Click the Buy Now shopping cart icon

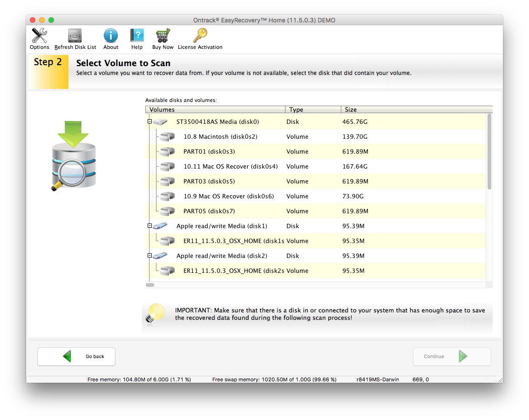[163, 35]
